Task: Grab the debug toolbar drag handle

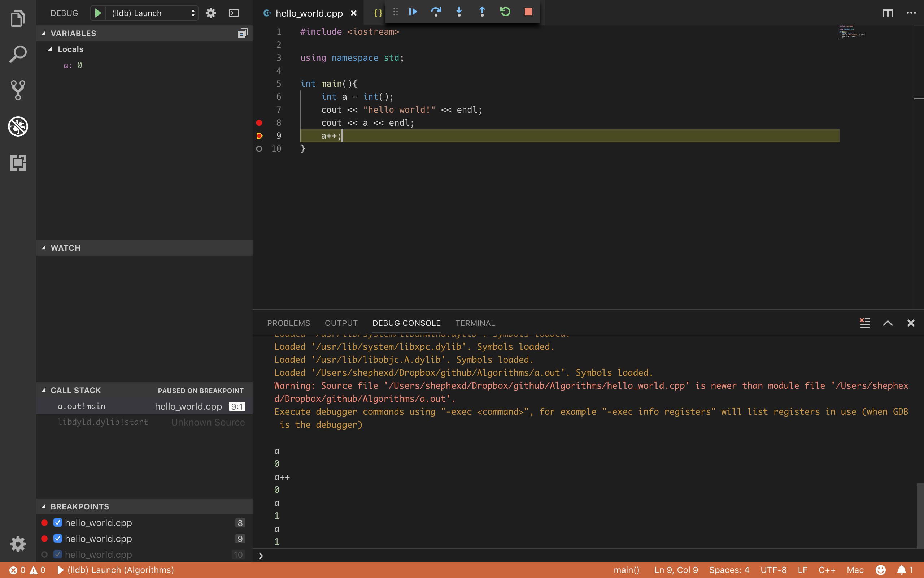Action: point(396,12)
